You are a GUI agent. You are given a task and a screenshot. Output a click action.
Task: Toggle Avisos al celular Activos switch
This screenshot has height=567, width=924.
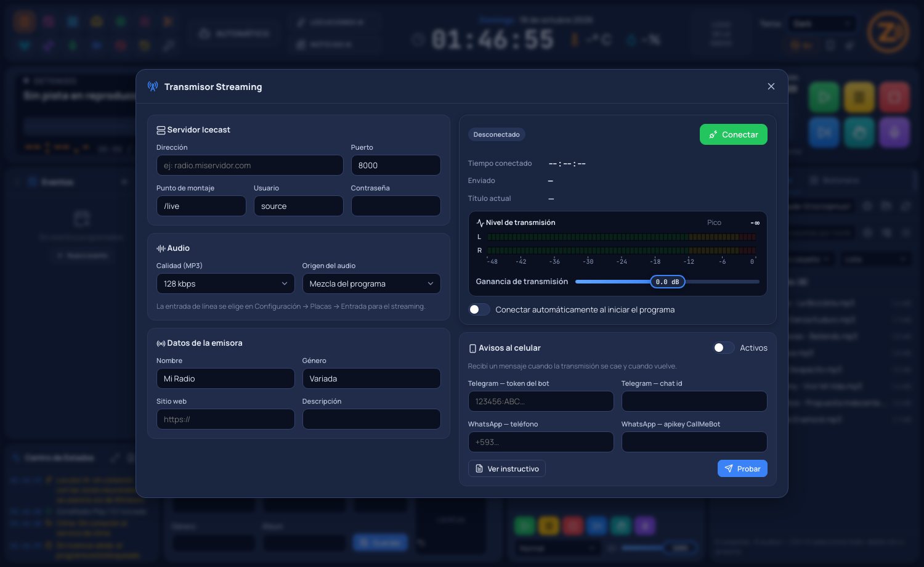(x=723, y=348)
